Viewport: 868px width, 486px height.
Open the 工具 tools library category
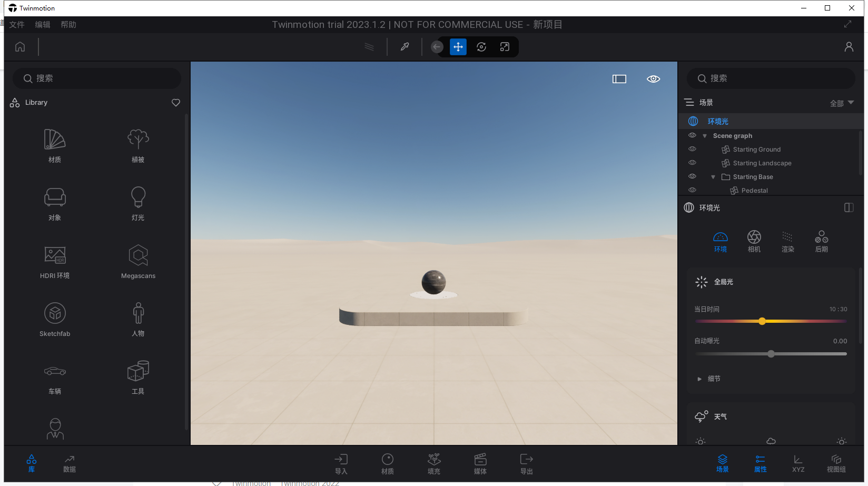click(x=138, y=377)
